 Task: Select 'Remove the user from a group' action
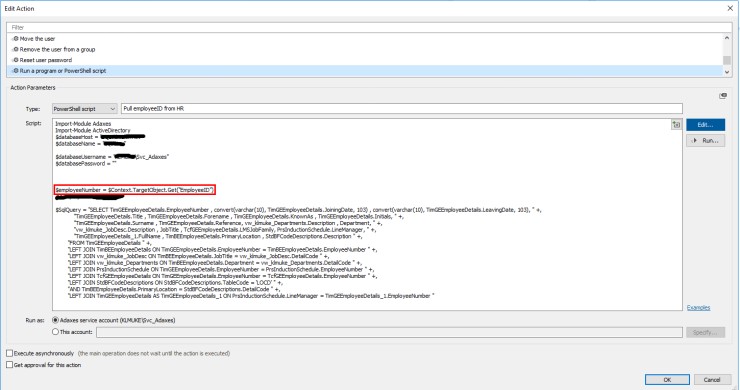click(x=365, y=49)
